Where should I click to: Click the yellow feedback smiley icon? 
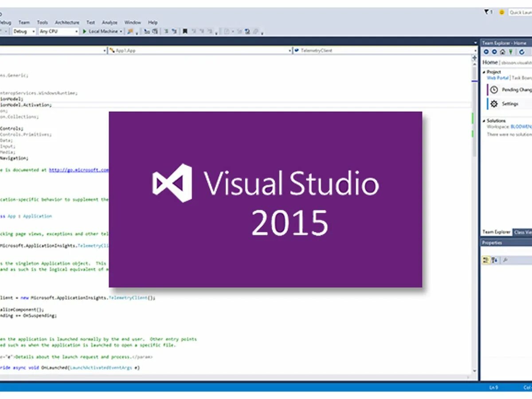(501, 12)
